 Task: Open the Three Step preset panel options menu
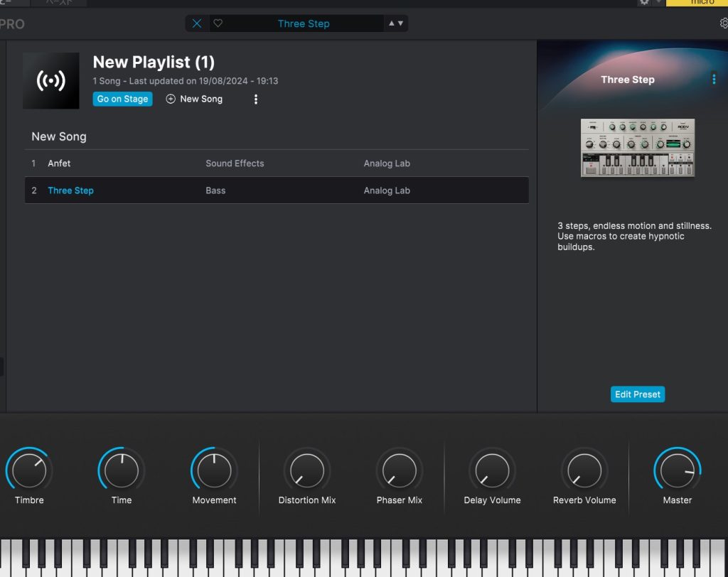[x=714, y=80]
